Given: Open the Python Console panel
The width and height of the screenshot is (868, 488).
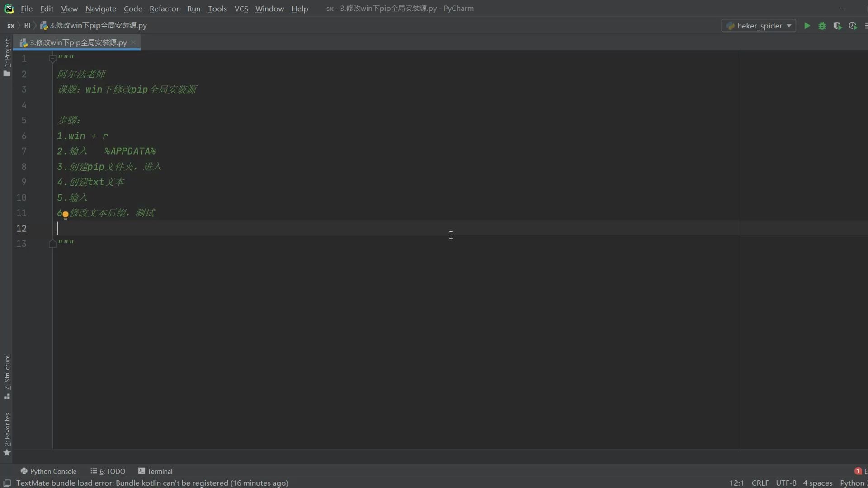Looking at the screenshot, I should 48,471.
